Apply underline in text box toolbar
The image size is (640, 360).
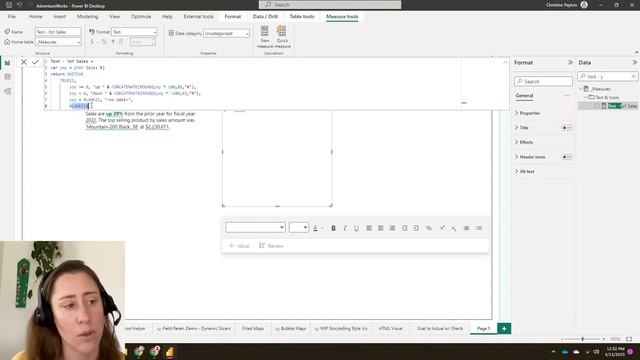pyautogui.click(x=356, y=228)
